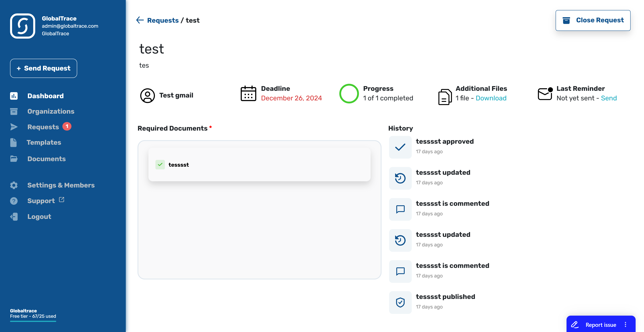Click the GlobalTrace logo icon
Image resolution: width=644 pixels, height=332 pixels.
[22, 26]
